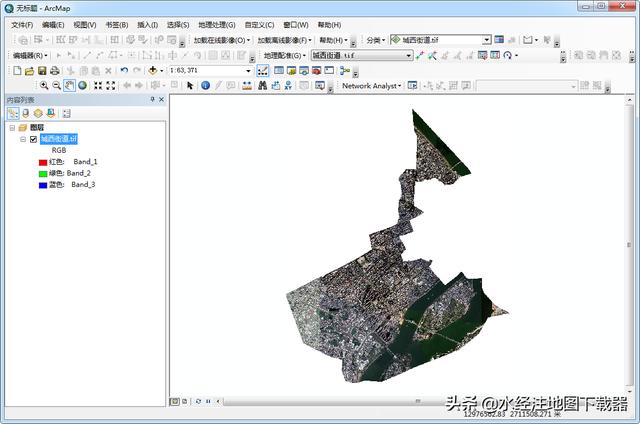Collapse the 图层 data frame tree node
Screen dimensions: 640x424
[x=12, y=128]
